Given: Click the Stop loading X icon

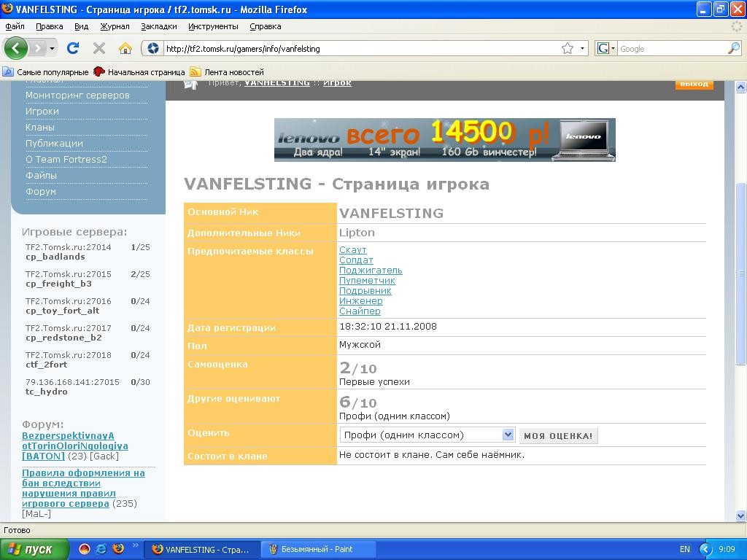Looking at the screenshot, I should pos(99,49).
